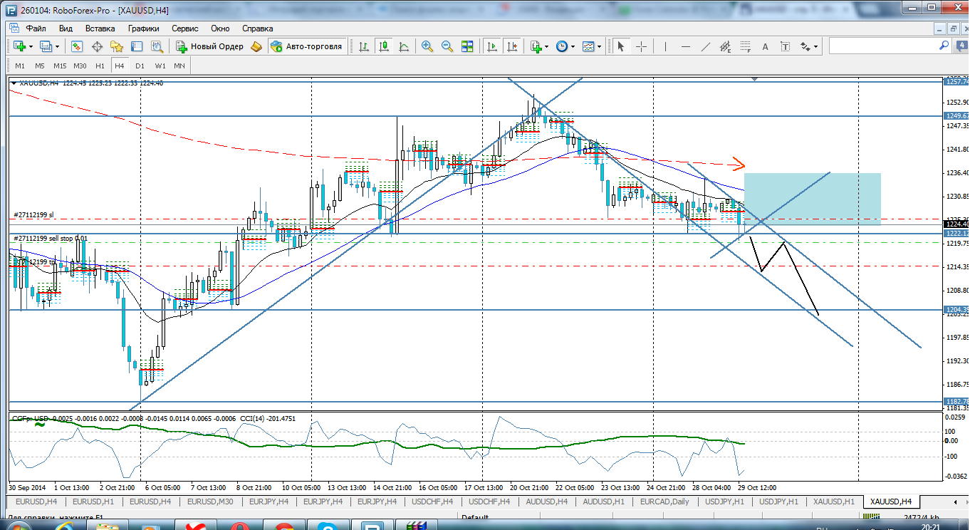Show the Market Watch panel
The height and width of the screenshot is (530, 980).
click(77, 46)
